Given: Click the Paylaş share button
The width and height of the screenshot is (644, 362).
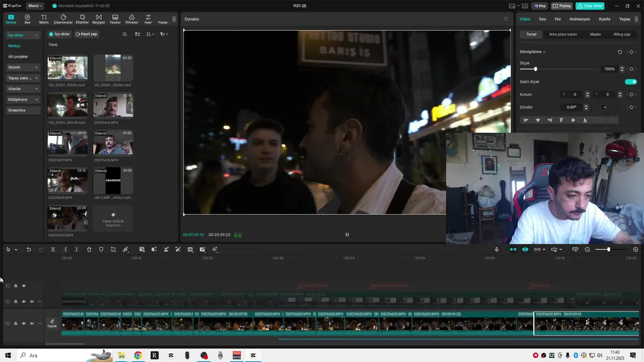Looking at the screenshot, I should (x=562, y=6).
